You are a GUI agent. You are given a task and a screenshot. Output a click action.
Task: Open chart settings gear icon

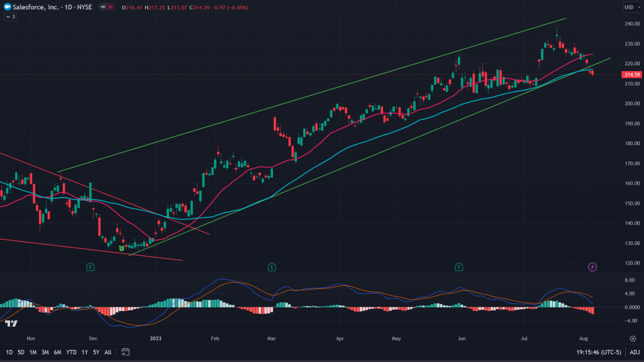(632, 338)
